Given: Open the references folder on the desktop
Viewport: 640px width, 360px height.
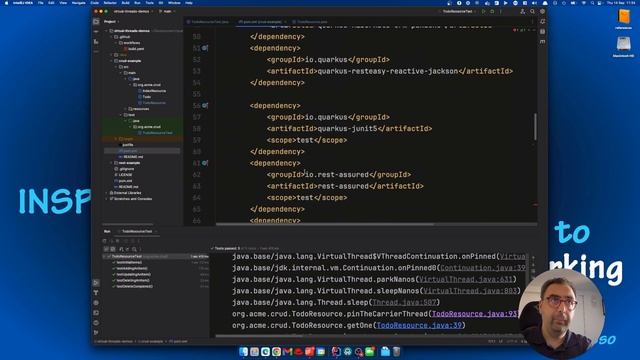Looking at the screenshot, I should tap(623, 20).
